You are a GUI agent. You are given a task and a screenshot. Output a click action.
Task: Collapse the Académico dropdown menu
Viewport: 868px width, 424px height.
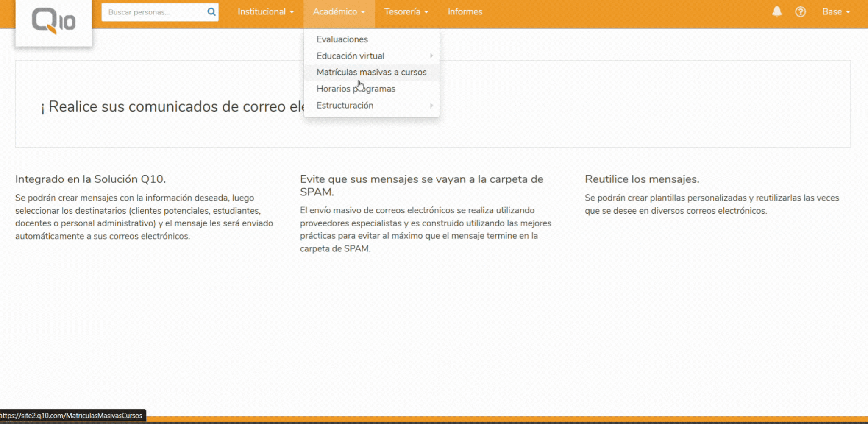[x=339, y=12]
